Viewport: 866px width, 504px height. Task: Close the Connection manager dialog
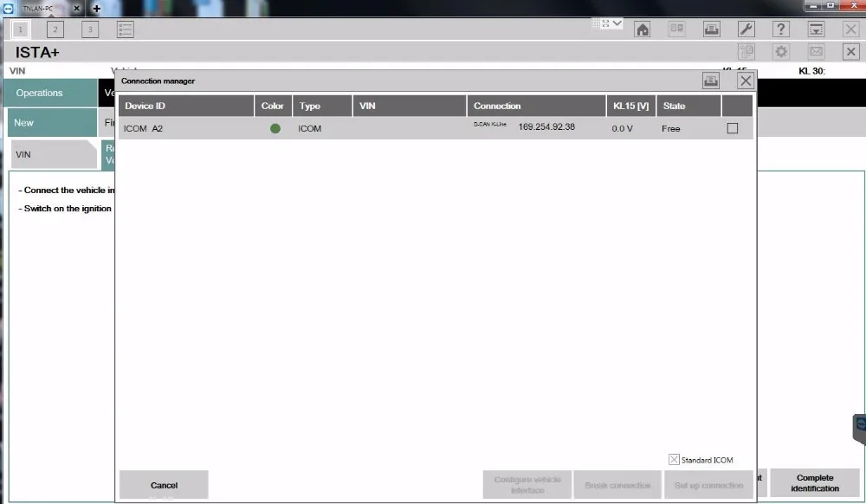(746, 81)
